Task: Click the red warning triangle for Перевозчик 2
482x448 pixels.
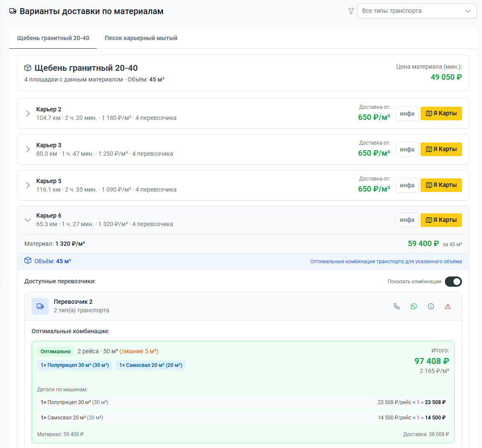Action: 448,306
